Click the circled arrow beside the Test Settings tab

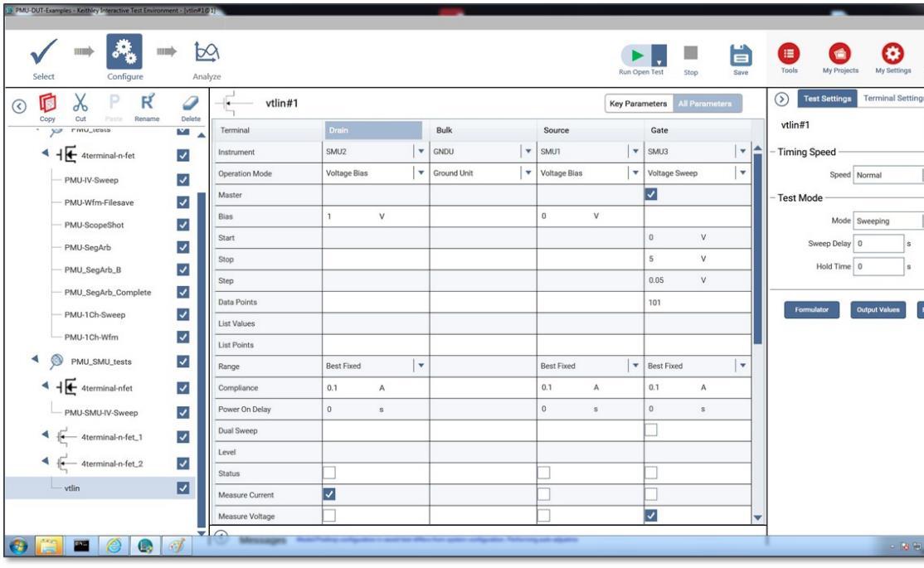point(781,99)
